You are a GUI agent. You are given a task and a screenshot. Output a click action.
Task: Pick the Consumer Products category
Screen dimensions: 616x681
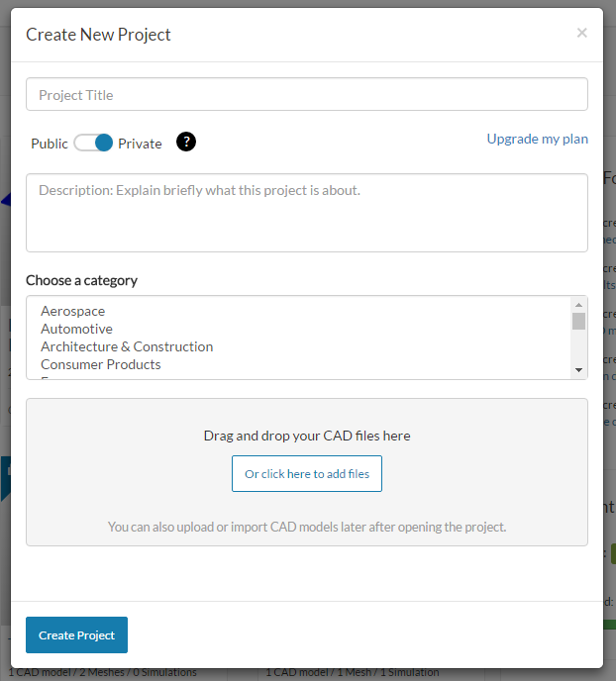100,364
